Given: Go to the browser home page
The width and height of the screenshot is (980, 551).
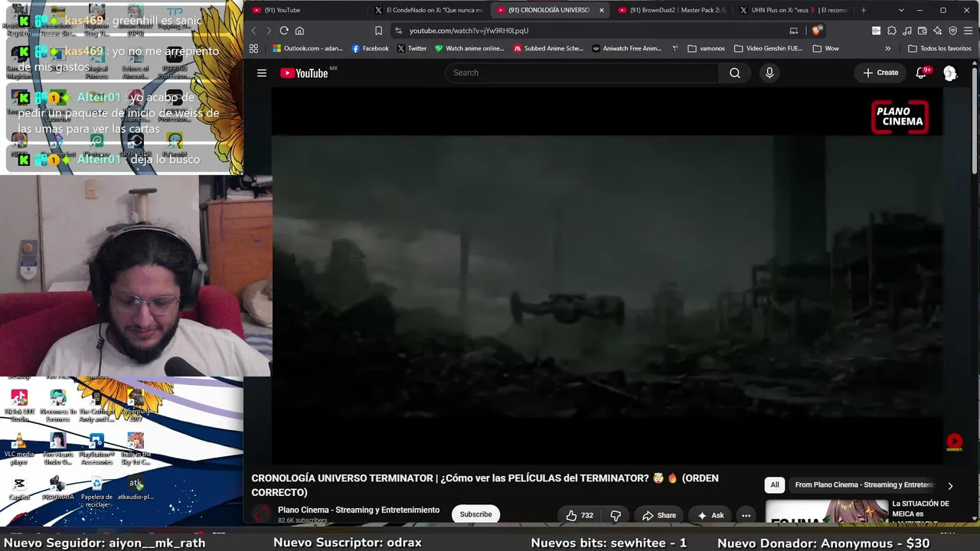Looking at the screenshot, I should click(x=299, y=31).
